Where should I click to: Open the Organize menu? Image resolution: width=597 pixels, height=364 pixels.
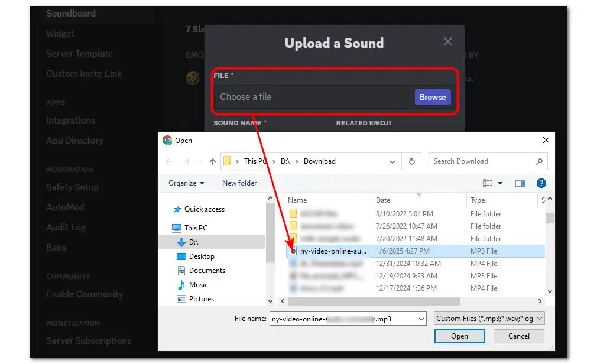186,183
